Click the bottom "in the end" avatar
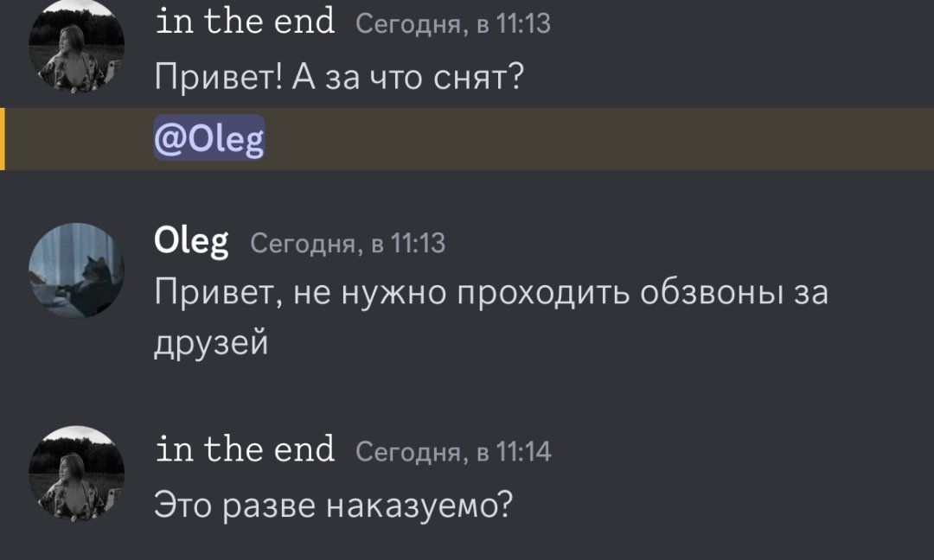934x560 pixels. pyautogui.click(x=77, y=473)
